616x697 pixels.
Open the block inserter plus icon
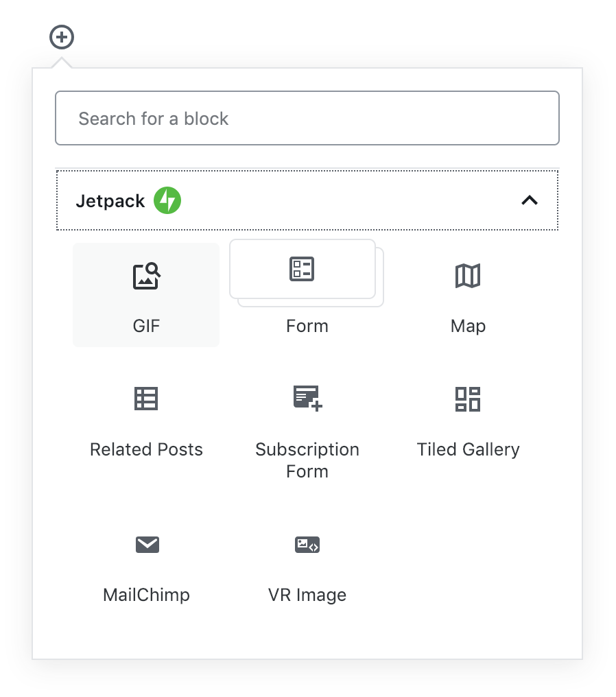[61, 37]
